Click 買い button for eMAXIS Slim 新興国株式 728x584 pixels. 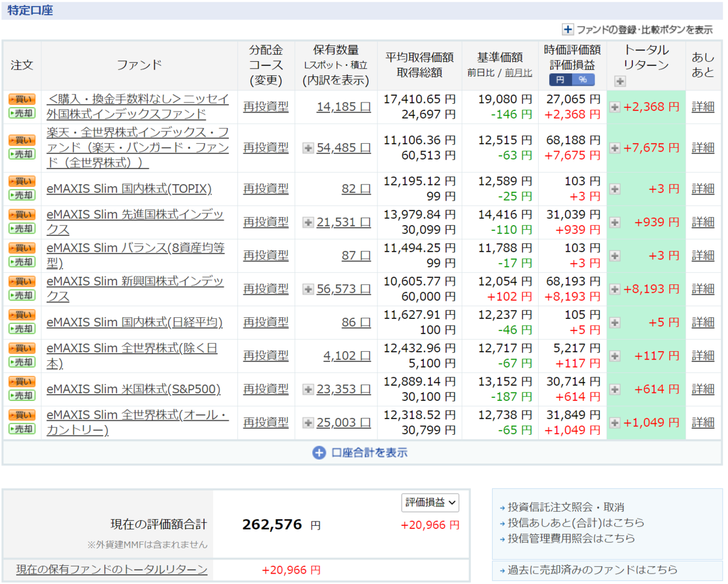22,281
